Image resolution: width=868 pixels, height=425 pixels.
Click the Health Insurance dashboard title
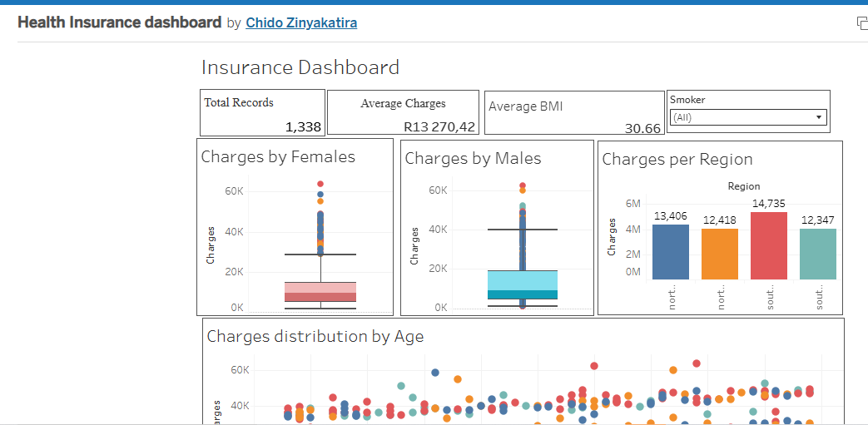click(119, 22)
